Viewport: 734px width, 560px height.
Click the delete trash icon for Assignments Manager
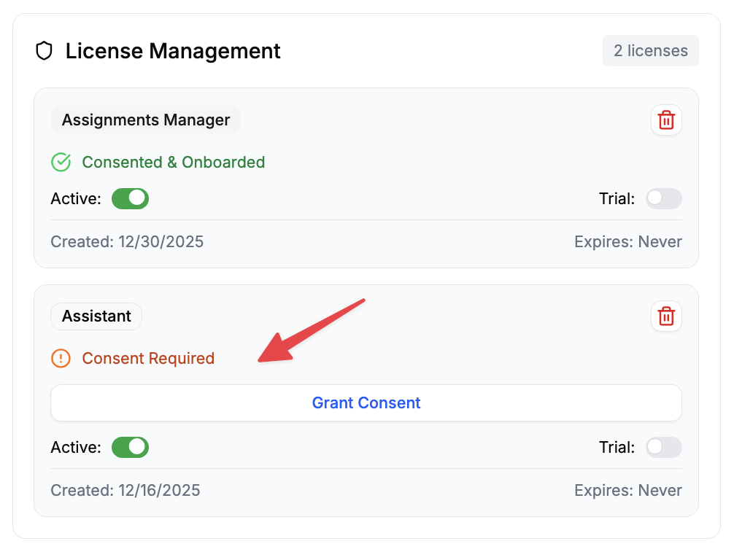(665, 120)
